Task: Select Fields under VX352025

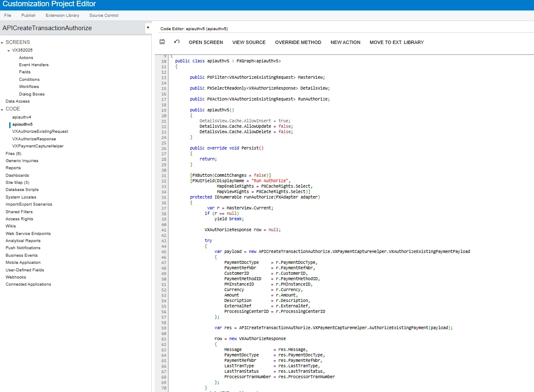Action: [x=25, y=72]
